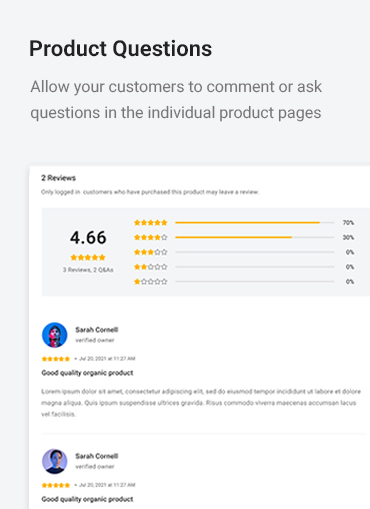
Task: Click the four-star rating row icon
Action: (150, 237)
